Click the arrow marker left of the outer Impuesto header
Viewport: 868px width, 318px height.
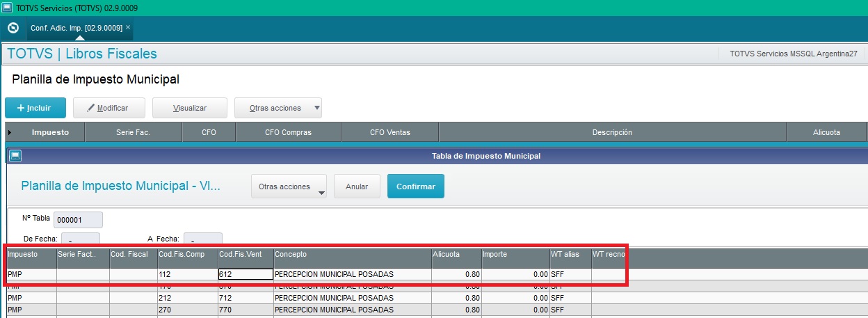[x=10, y=132]
